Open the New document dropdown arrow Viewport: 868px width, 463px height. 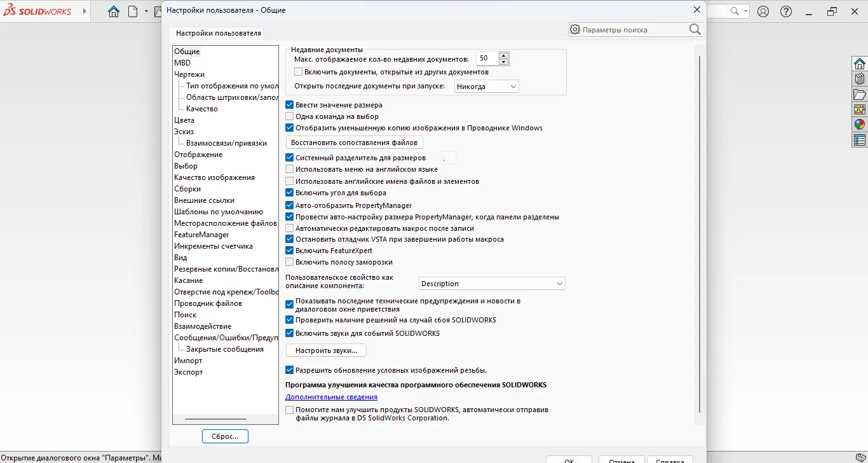coord(146,11)
